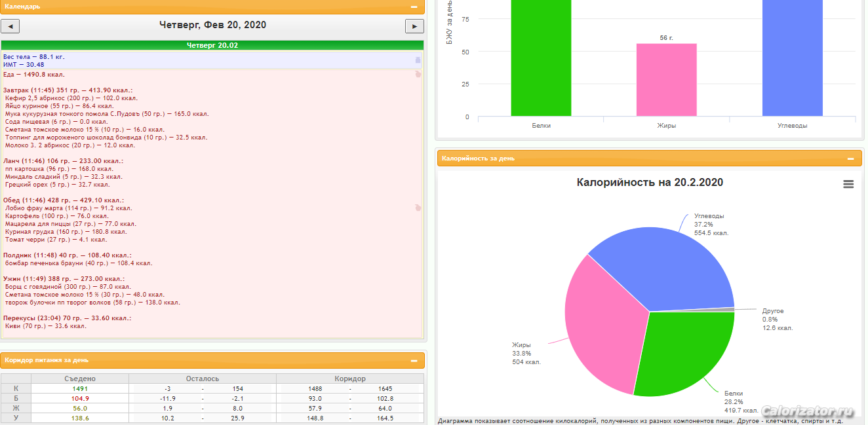Image resolution: width=868 pixels, height=425 pixels.
Task: Click the apple icon in the Обед row
Action: tap(418, 208)
